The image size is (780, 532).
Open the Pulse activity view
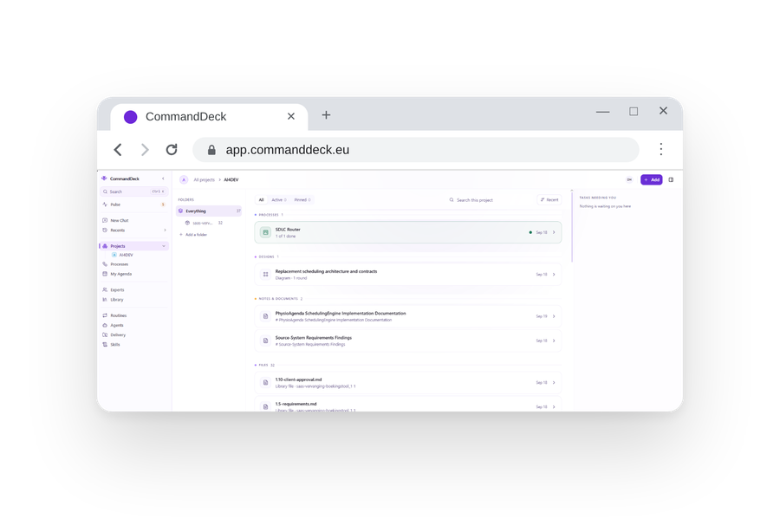(x=133, y=204)
